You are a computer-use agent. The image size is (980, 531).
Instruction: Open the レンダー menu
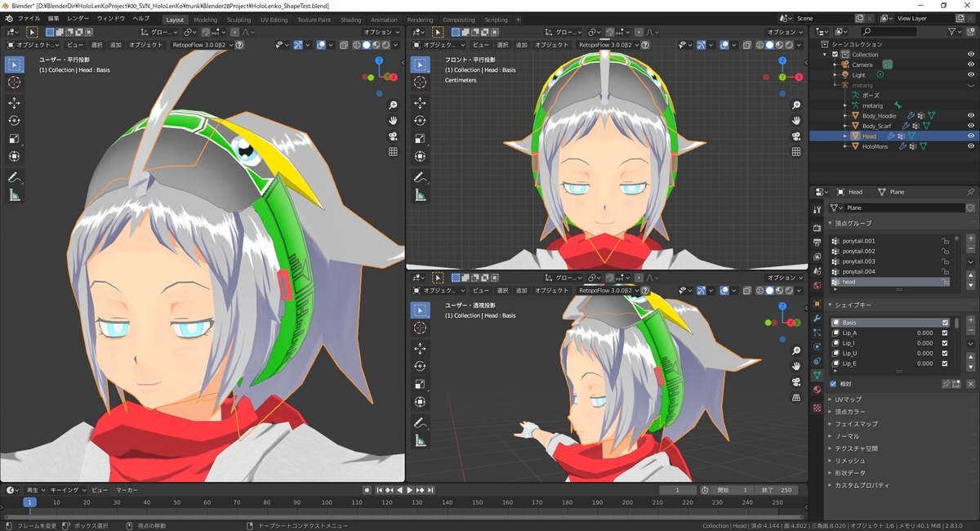pyautogui.click(x=78, y=18)
